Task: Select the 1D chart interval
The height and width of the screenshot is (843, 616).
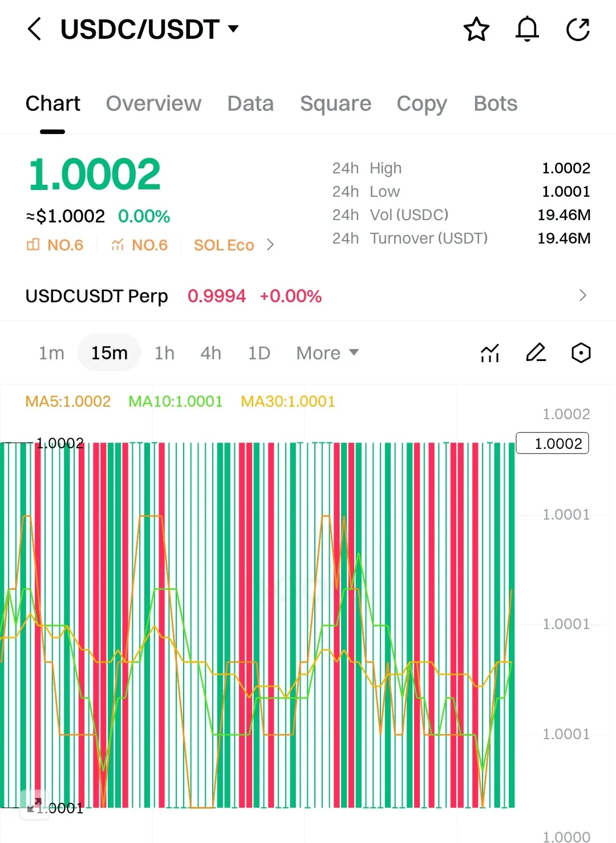Action: (259, 353)
